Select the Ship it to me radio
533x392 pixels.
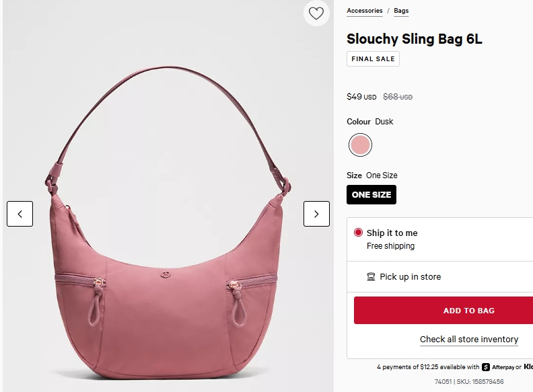[358, 233]
